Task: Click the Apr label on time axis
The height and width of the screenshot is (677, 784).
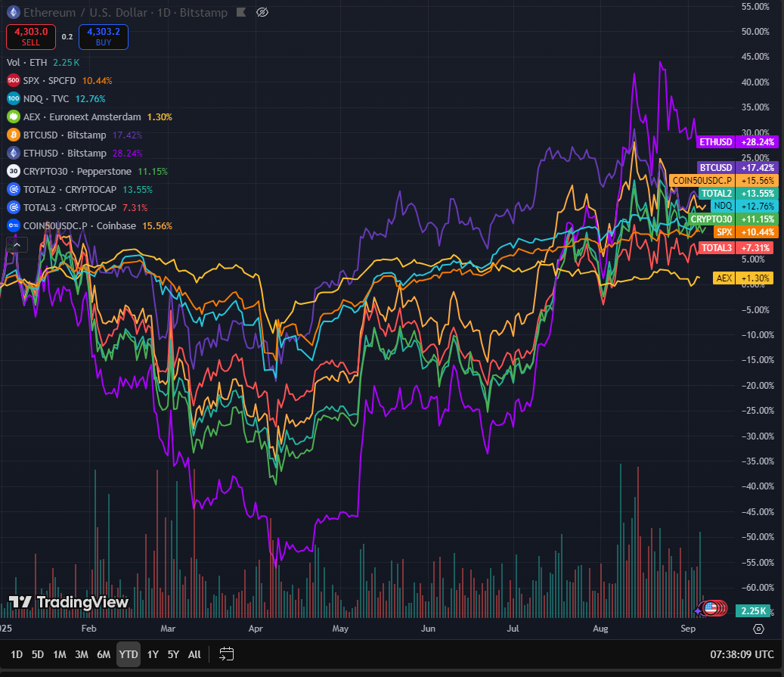Action: click(256, 629)
